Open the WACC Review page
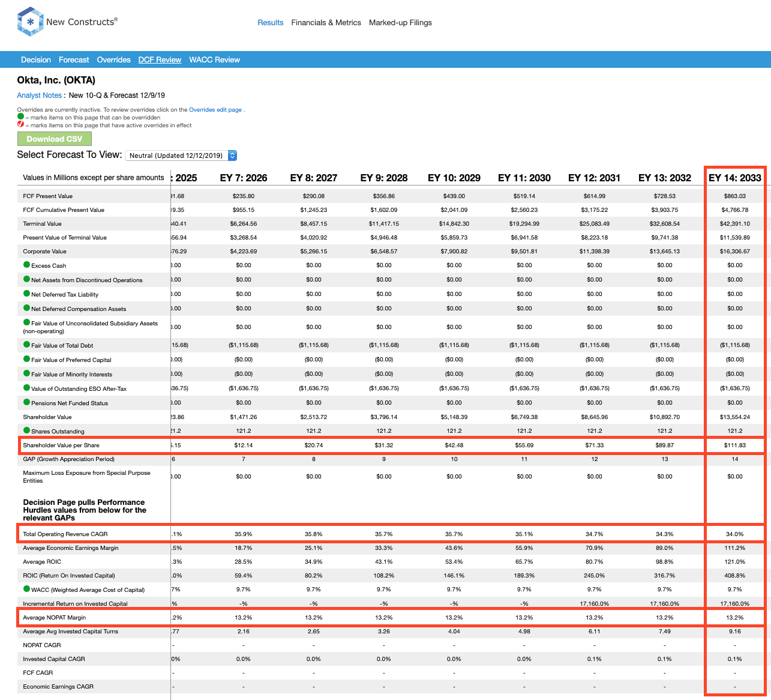This screenshot has height=700, width=771. [214, 60]
